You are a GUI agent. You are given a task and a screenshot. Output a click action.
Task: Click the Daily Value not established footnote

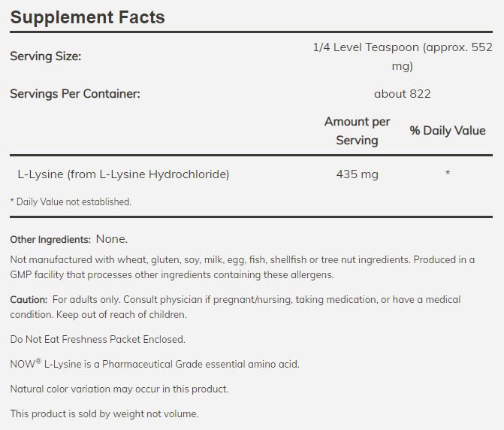(x=70, y=201)
